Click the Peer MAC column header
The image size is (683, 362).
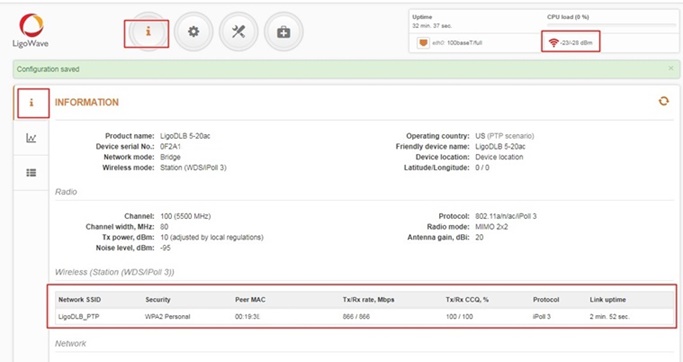250,300
